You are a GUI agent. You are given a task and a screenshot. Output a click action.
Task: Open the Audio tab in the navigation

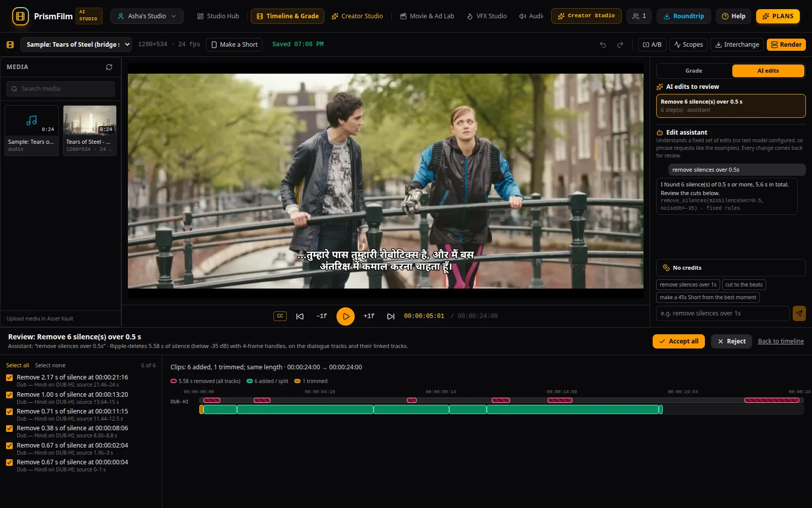(531, 16)
